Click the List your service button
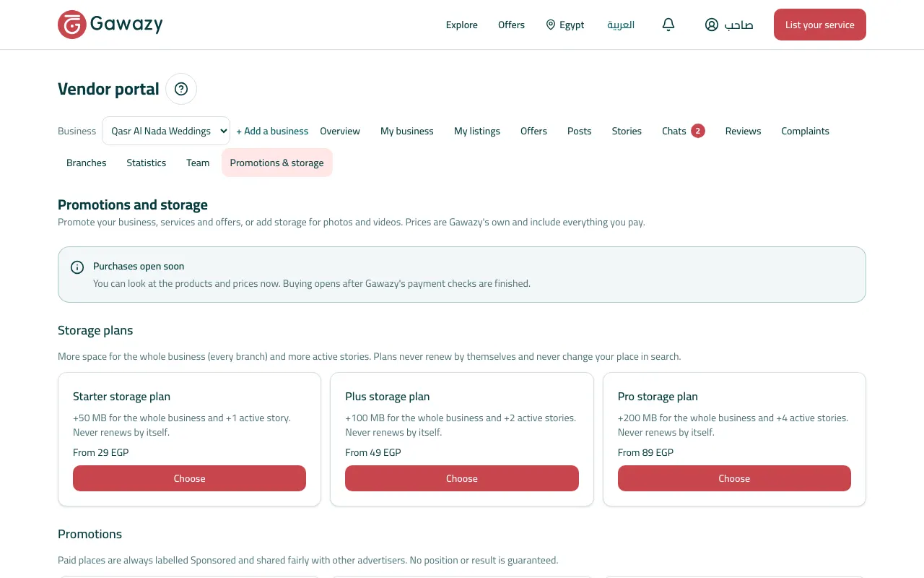Viewport: 924px width, 578px height. (x=820, y=25)
